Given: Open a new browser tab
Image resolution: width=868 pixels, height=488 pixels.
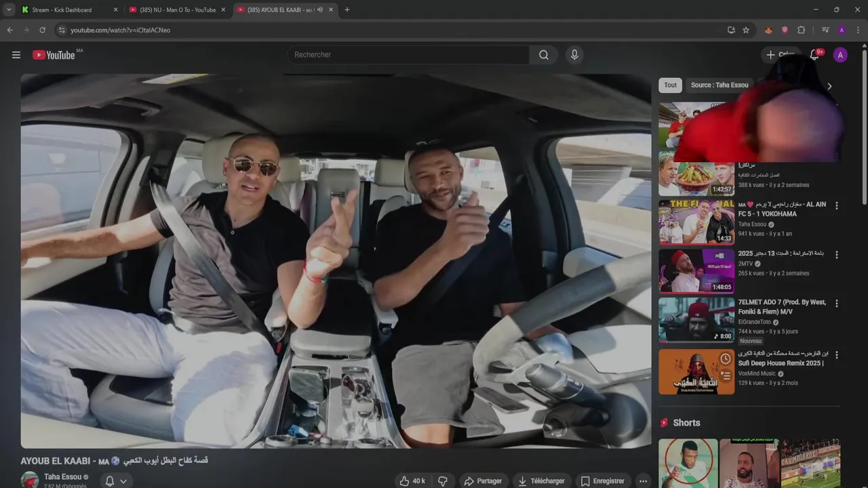Looking at the screenshot, I should tap(347, 9).
